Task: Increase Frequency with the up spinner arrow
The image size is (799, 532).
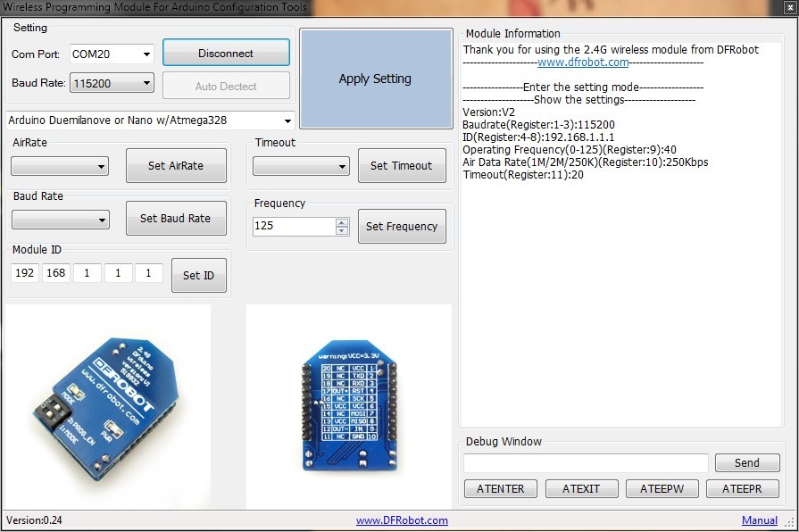Action: click(342, 221)
